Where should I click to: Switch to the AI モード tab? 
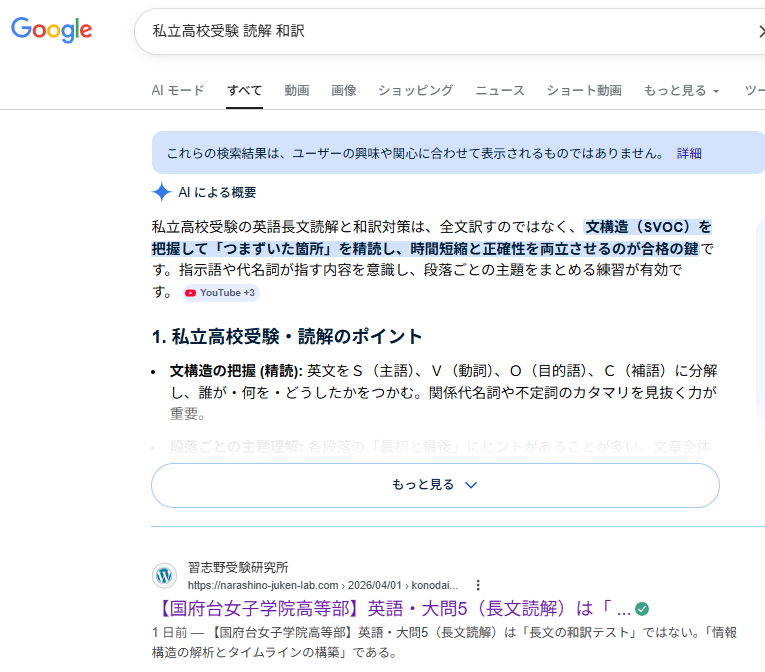pyautogui.click(x=178, y=90)
